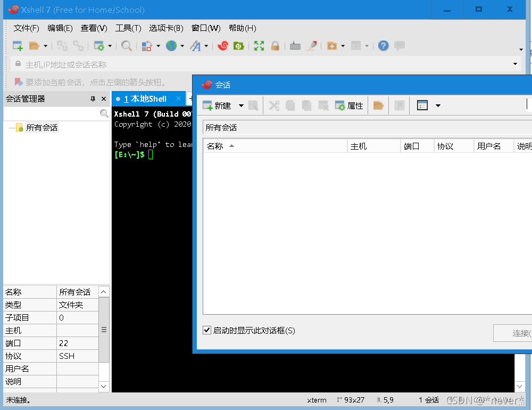Viewport: 532px width, 410px height.
Task: Click the font 'A' icon in main toolbar
Action: (195, 46)
